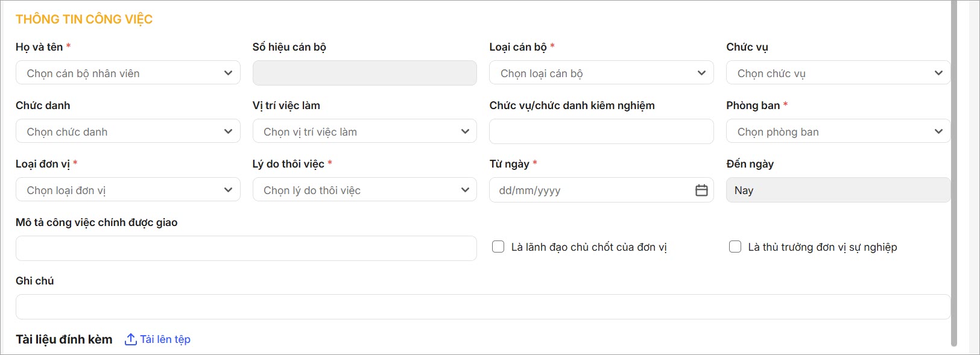Focus the Mô tả công việc chính field
The width and height of the screenshot is (980, 355).
[246, 248]
